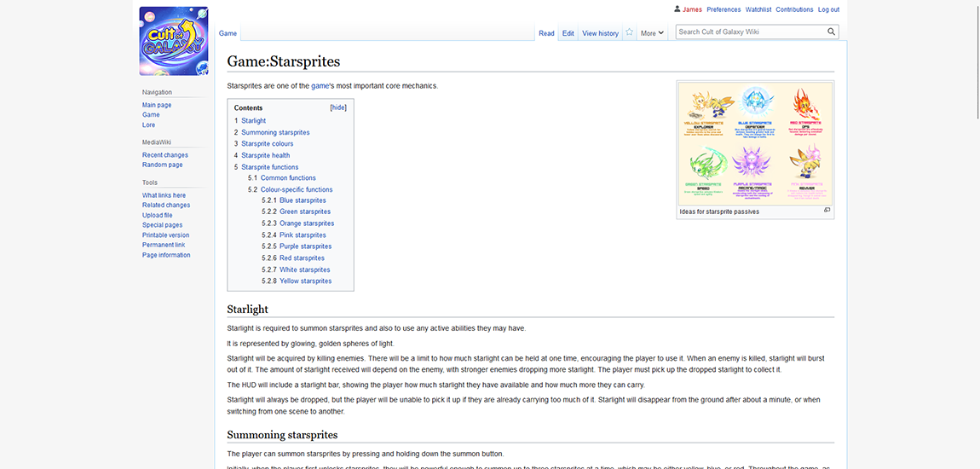Open the View history tab
Viewport: 980px width, 469px height.
[x=600, y=33]
